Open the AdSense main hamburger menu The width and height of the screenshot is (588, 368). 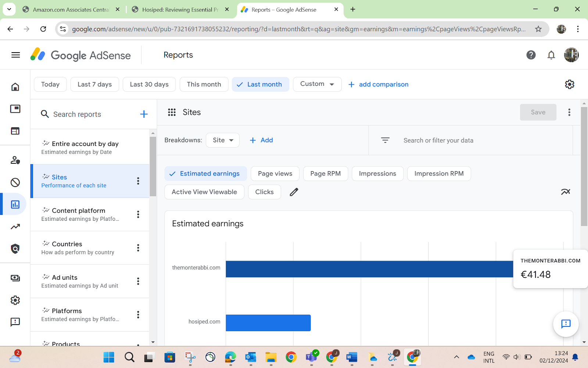point(15,55)
